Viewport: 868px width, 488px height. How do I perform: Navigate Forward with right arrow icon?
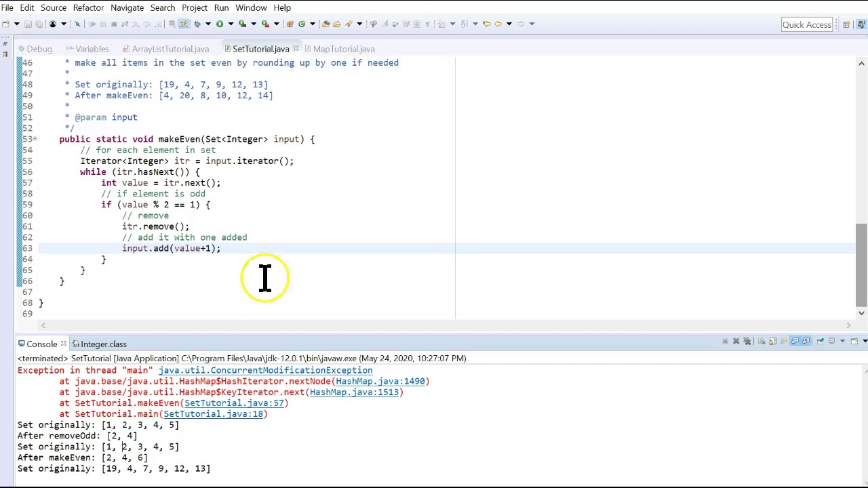point(520,24)
